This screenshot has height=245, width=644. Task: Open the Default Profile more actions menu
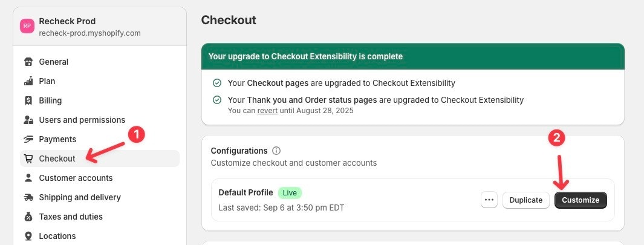click(489, 200)
